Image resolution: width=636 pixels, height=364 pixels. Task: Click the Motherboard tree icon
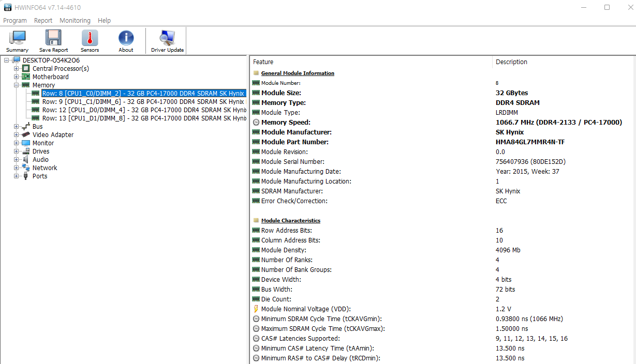pos(26,77)
